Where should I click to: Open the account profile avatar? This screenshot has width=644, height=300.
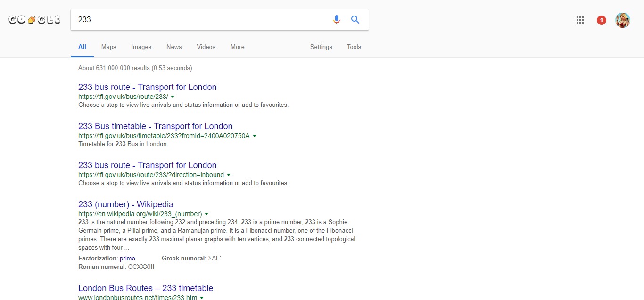pos(622,20)
